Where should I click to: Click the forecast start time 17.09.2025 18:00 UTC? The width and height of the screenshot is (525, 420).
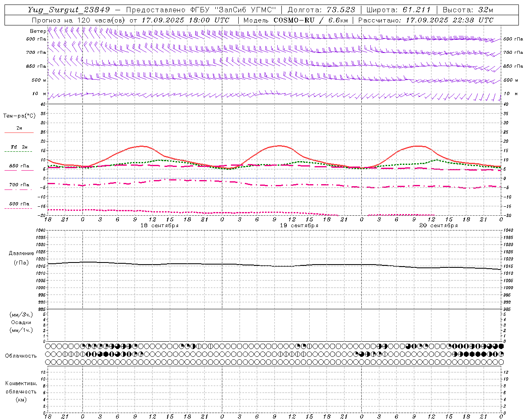click(x=185, y=20)
